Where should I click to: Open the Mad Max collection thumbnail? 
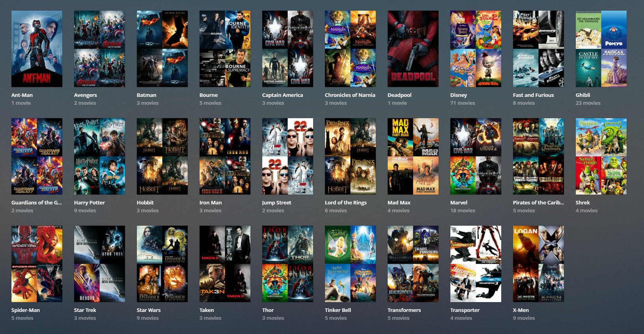click(413, 156)
